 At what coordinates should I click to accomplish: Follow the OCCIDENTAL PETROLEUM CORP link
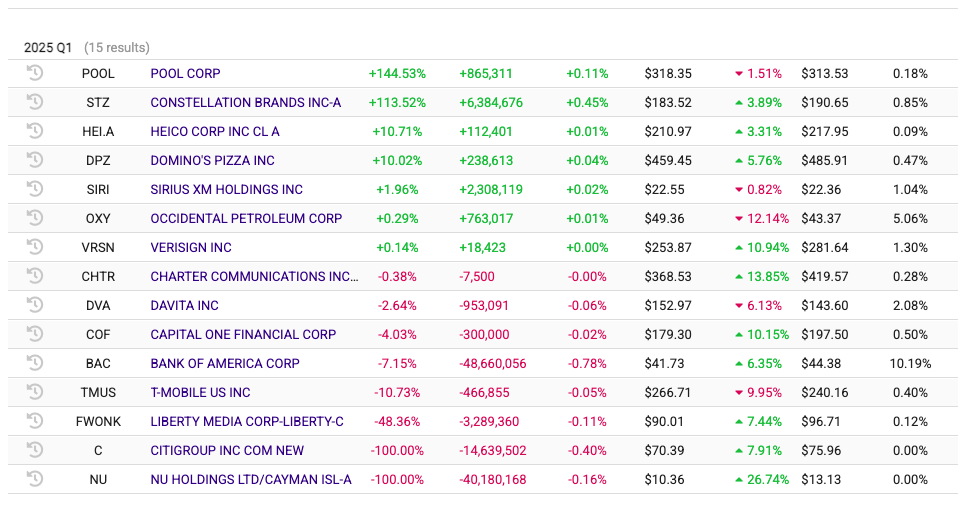(x=246, y=219)
